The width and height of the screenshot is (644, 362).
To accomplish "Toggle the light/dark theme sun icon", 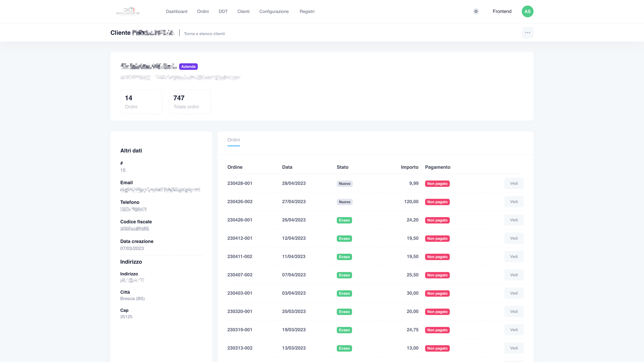I will tap(476, 11).
